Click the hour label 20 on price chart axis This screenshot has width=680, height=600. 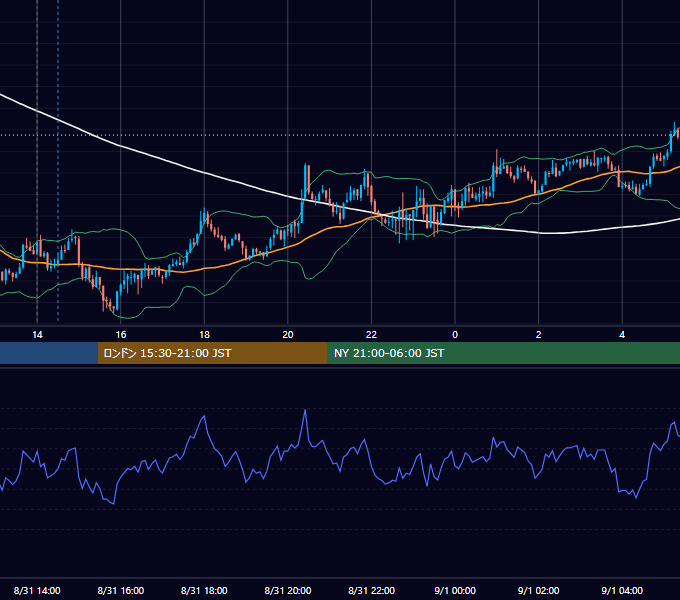[x=288, y=335]
